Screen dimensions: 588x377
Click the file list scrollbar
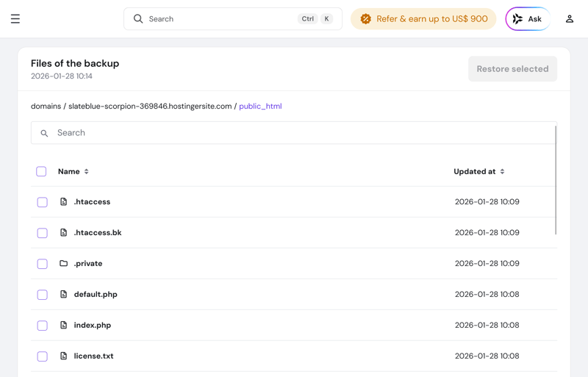pyautogui.click(x=556, y=180)
